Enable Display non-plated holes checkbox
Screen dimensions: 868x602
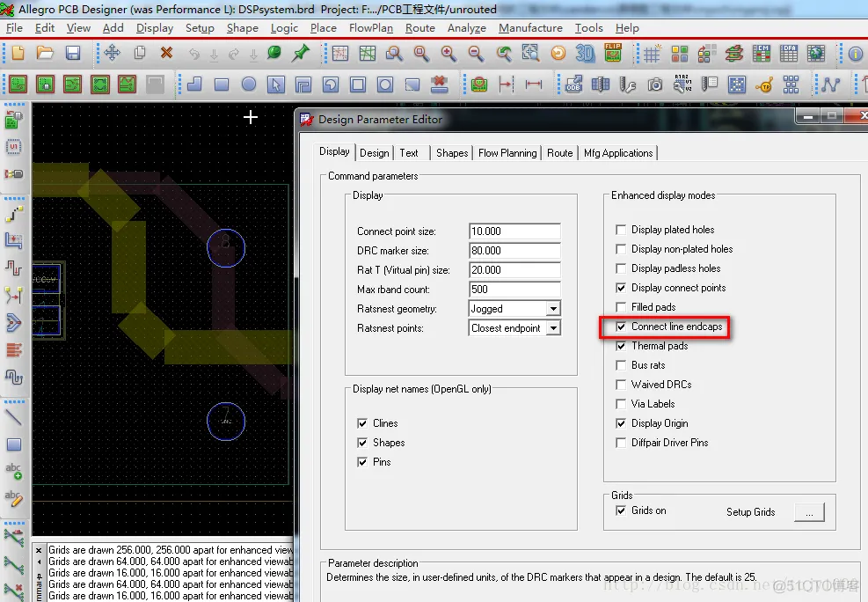point(621,249)
